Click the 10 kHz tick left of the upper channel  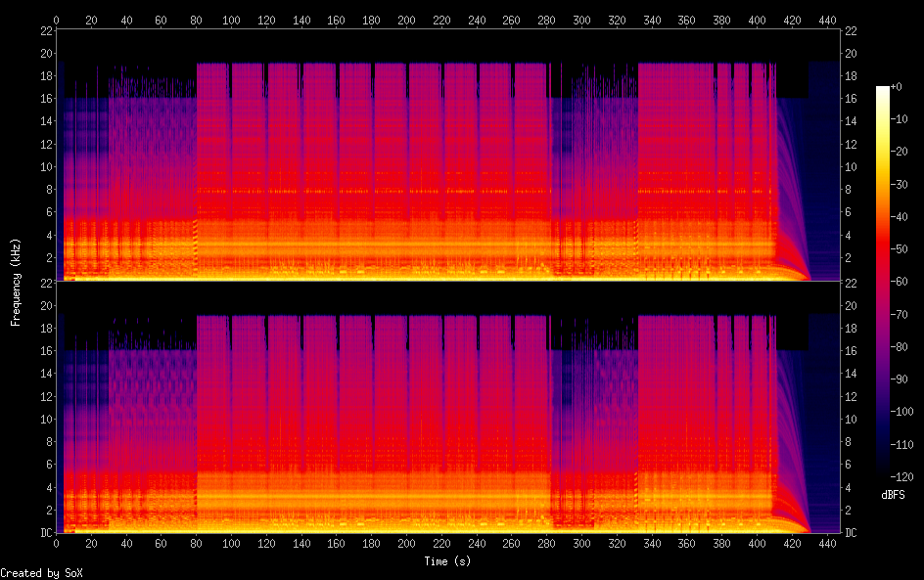pos(44,166)
